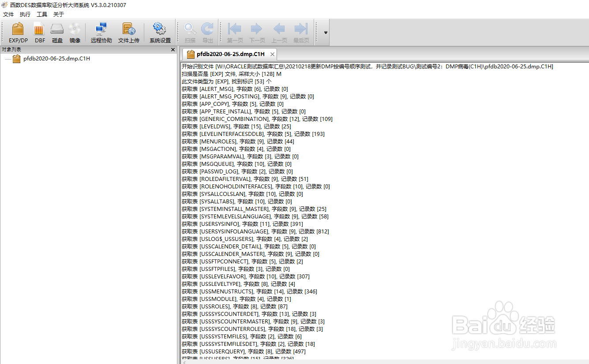Image resolution: width=589 pixels, height=364 pixels.
Task: Click the log line for USSMENUSTRUCTS
Action: [250, 292]
